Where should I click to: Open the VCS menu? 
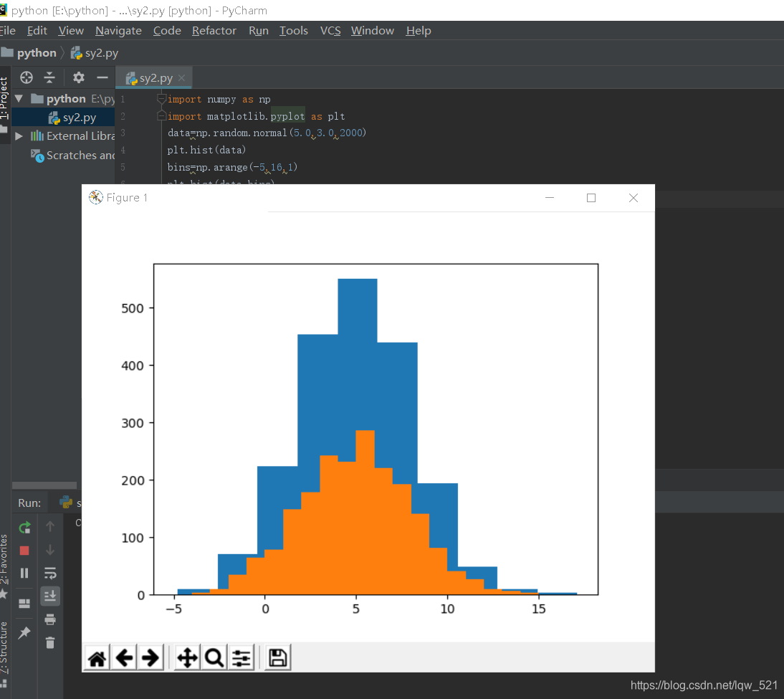330,31
